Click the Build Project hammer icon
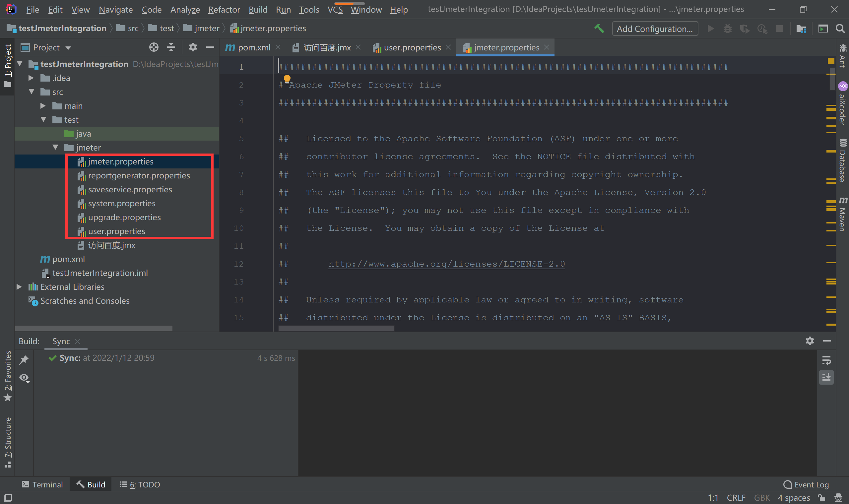849x504 pixels. [599, 29]
